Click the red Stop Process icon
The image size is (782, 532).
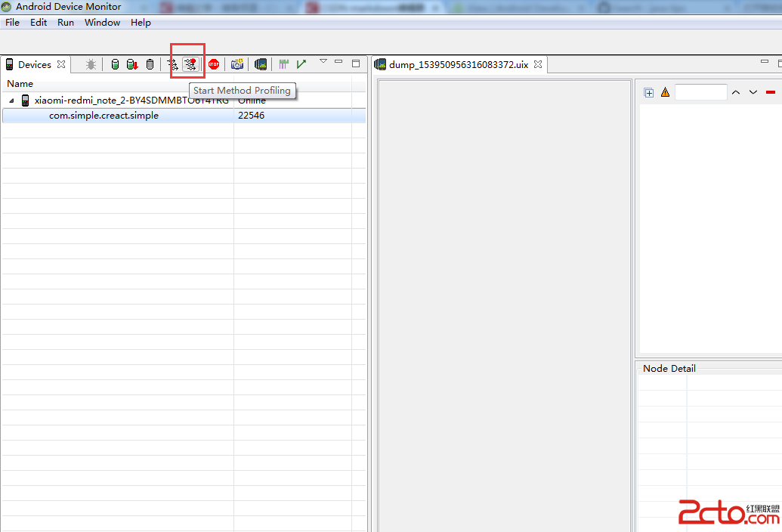[x=214, y=64]
